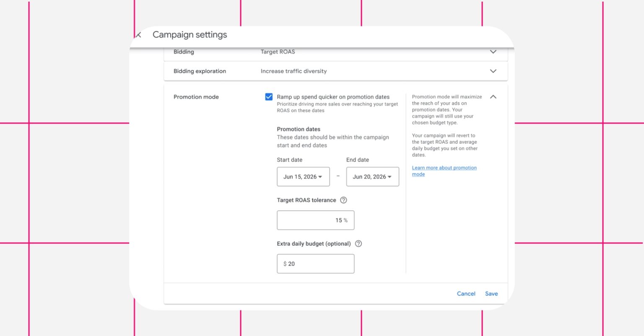Close the Campaign settings panel

138,35
